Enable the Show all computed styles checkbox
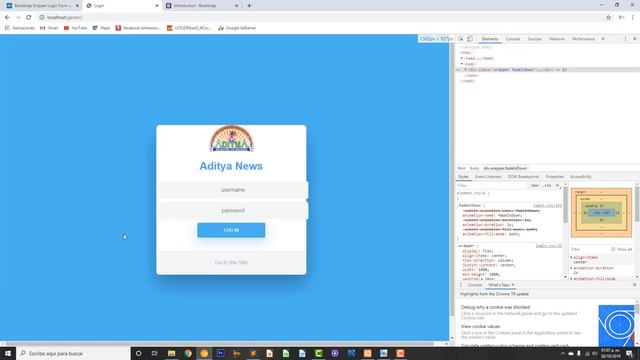Image resolution: width=640 pixels, height=360 pixels. (x=613, y=249)
